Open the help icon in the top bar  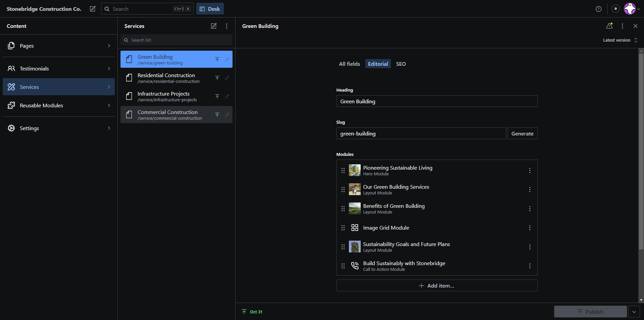point(599,9)
